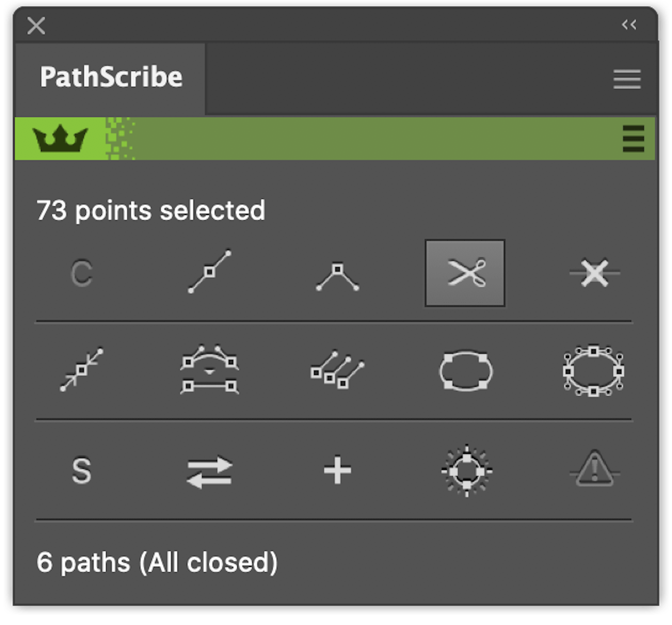The image size is (672, 625).
Task: Click the parallel handles icon
Action: [x=337, y=370]
